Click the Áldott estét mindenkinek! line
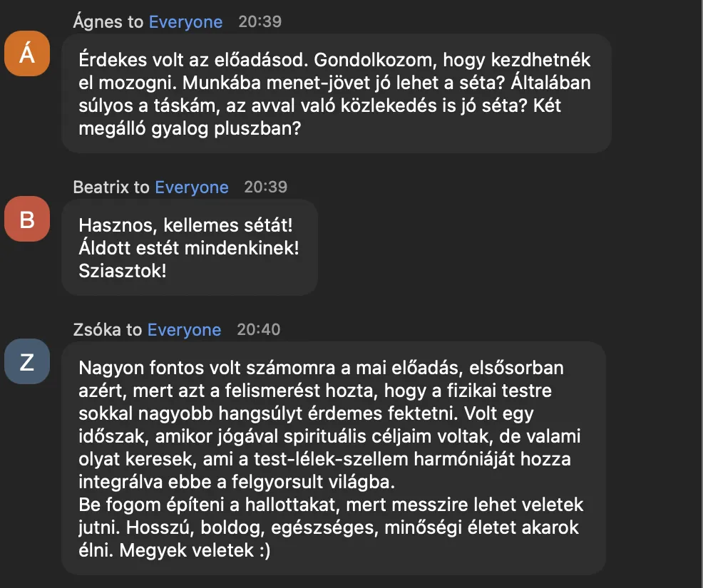This screenshot has width=703, height=588. click(x=188, y=248)
